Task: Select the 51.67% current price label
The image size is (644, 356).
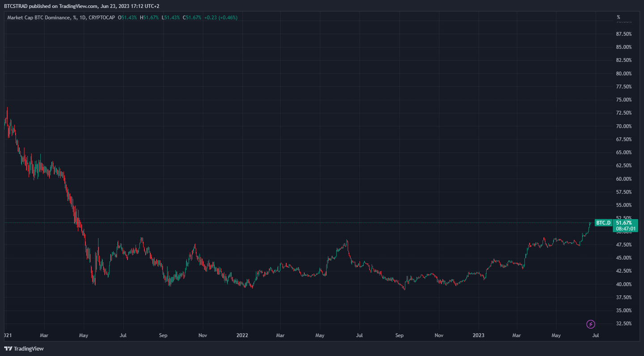Action: click(624, 223)
